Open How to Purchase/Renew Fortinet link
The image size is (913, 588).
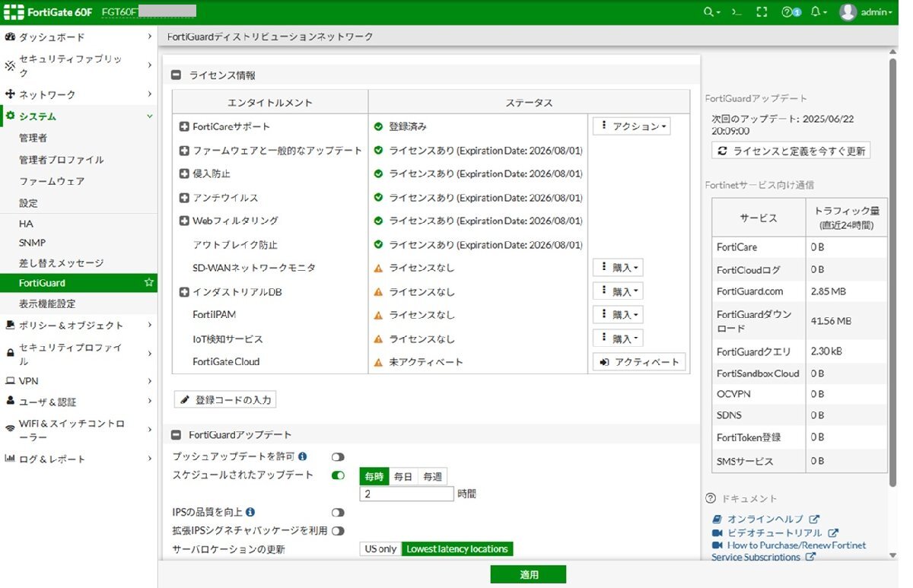point(788,551)
